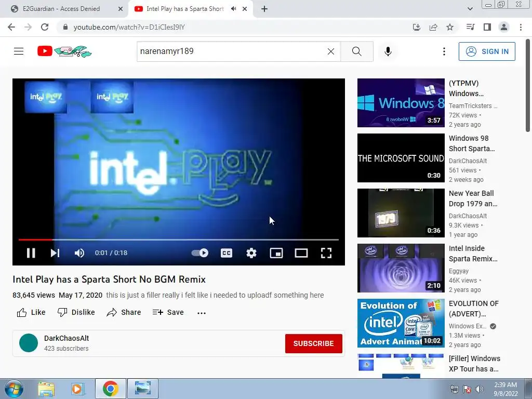Expand the video description text
Viewport: 532px width, 399px height.
(x=215, y=295)
